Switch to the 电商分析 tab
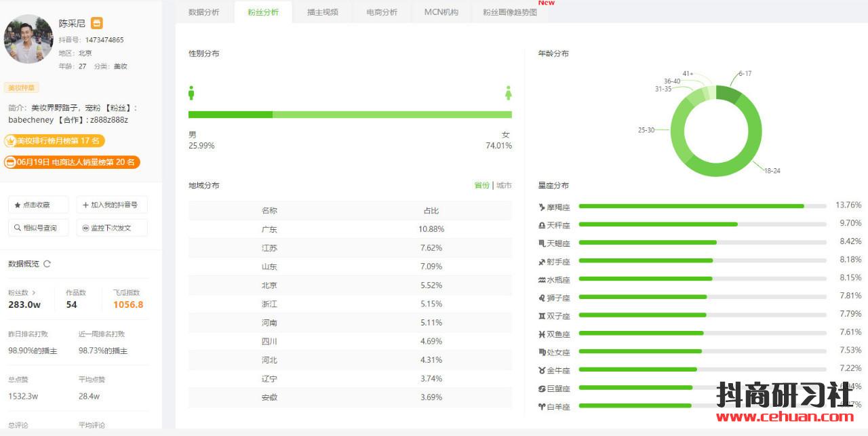868x436 pixels. coord(382,12)
